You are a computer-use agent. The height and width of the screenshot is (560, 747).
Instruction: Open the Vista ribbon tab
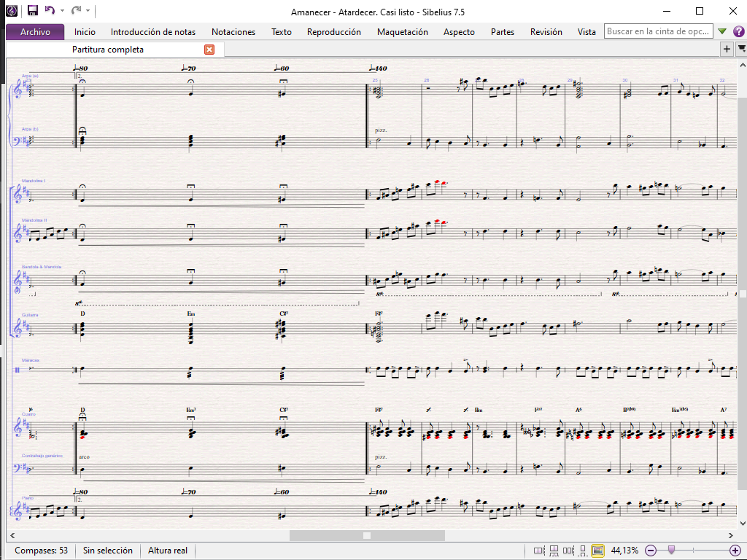tap(587, 32)
